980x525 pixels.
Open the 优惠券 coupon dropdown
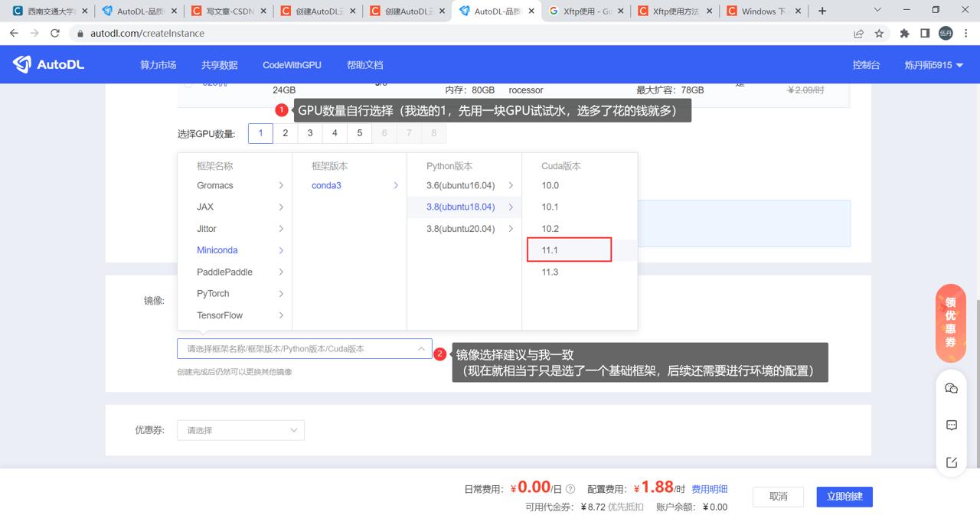tap(240, 430)
